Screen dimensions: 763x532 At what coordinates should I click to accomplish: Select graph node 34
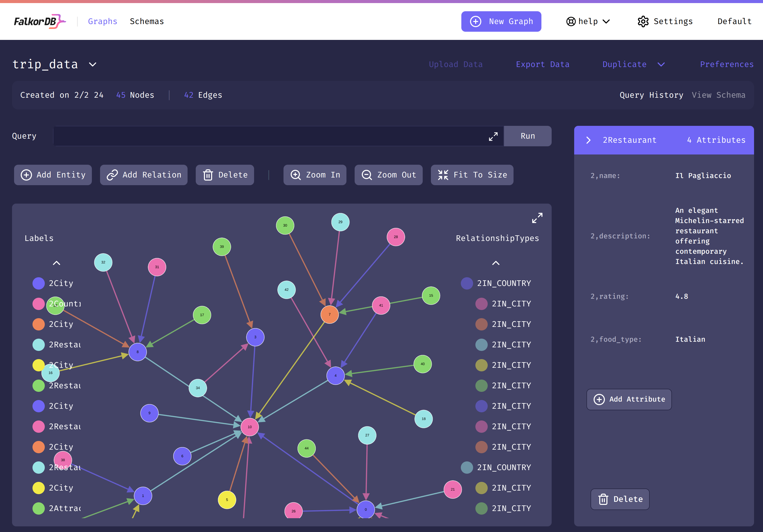coord(198,388)
